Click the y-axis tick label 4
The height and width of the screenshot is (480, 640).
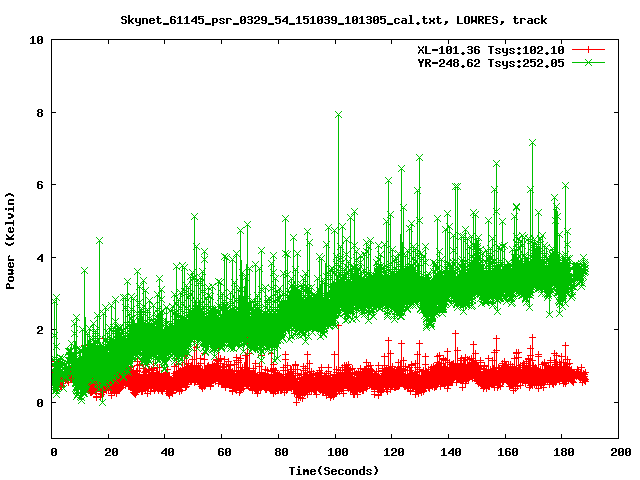point(39,258)
